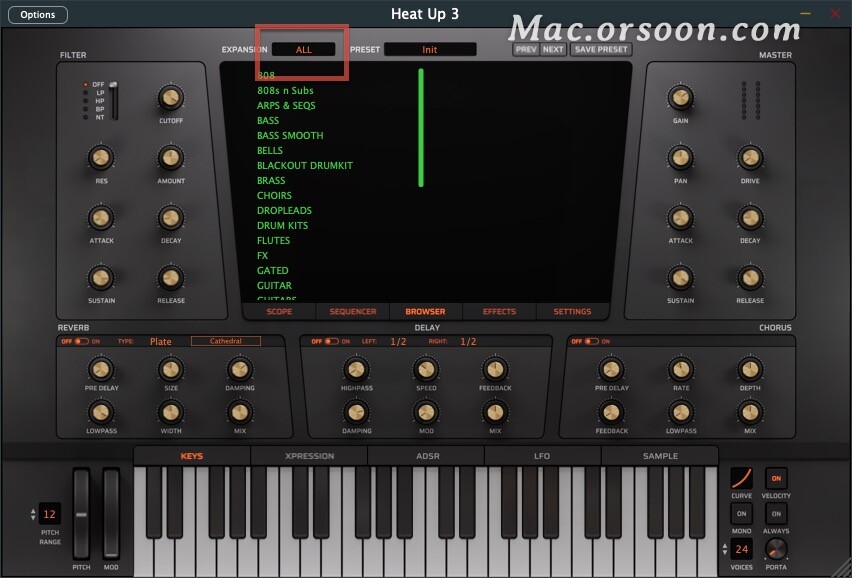Toggle the Chorus on/off switch

(591, 342)
